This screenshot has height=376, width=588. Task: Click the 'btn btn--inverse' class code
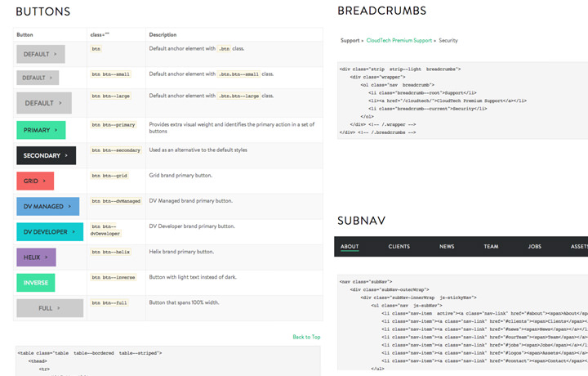coord(114,277)
